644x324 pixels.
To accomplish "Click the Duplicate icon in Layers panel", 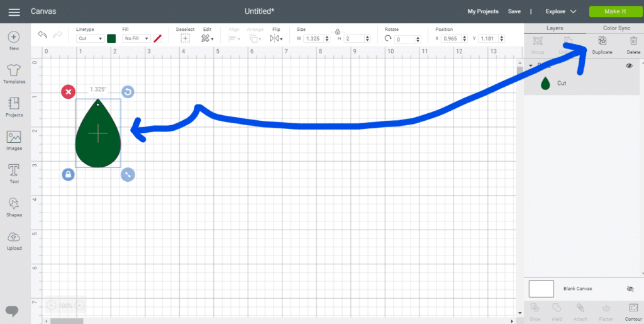I will pos(602,45).
